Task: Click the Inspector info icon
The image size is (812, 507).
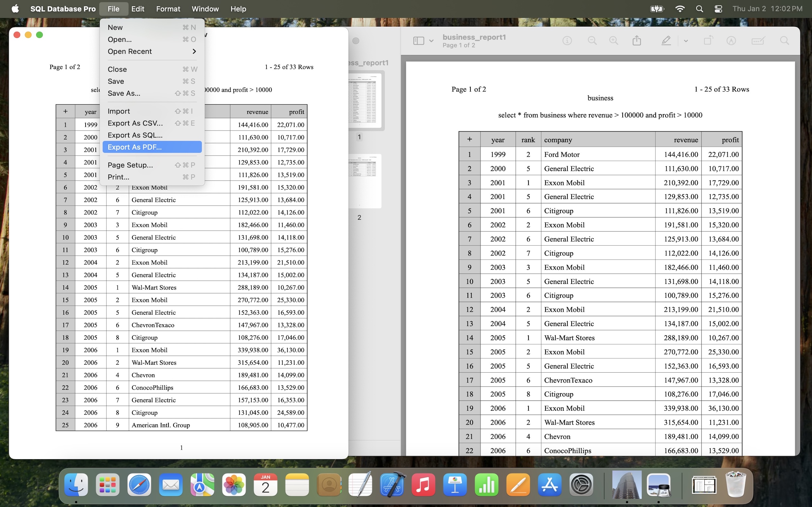Action: click(x=567, y=41)
